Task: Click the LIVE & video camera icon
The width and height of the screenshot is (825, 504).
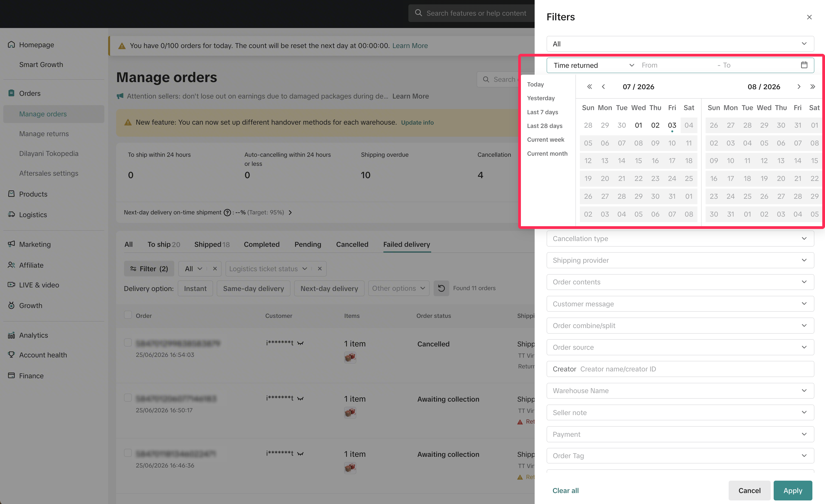Action: click(x=11, y=285)
